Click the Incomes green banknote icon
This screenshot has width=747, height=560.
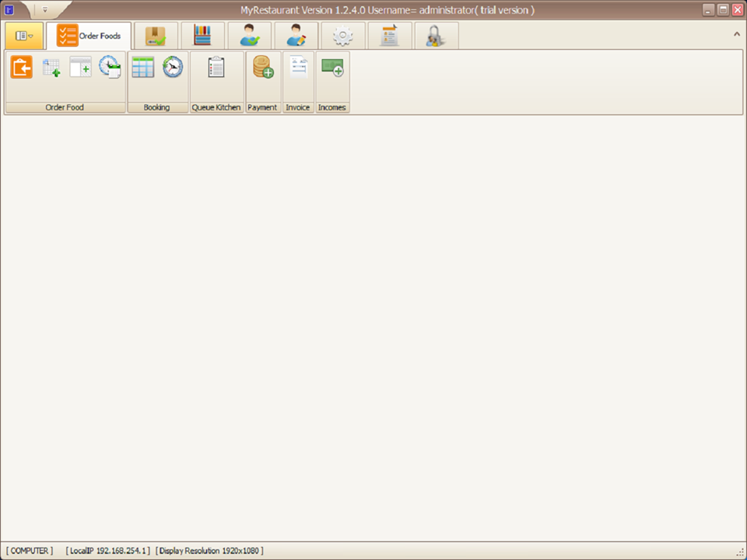tap(332, 67)
